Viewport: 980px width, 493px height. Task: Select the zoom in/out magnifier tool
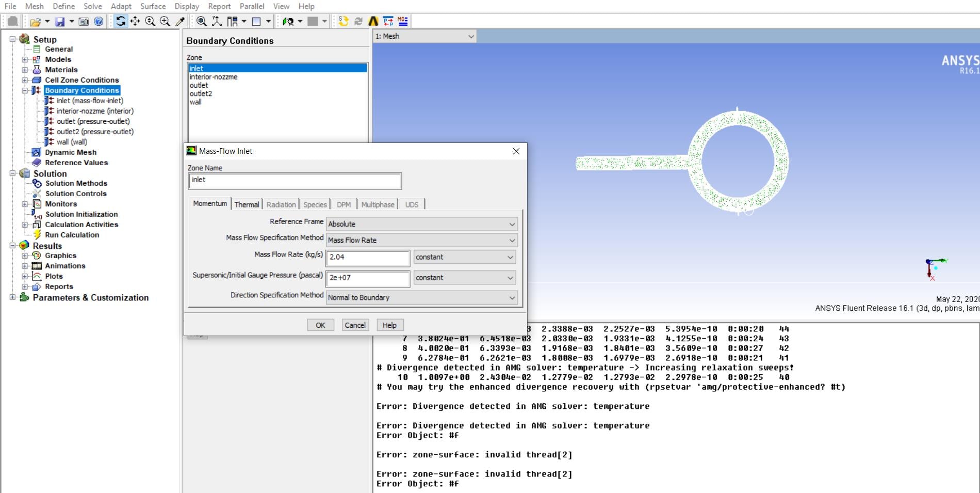(x=150, y=21)
